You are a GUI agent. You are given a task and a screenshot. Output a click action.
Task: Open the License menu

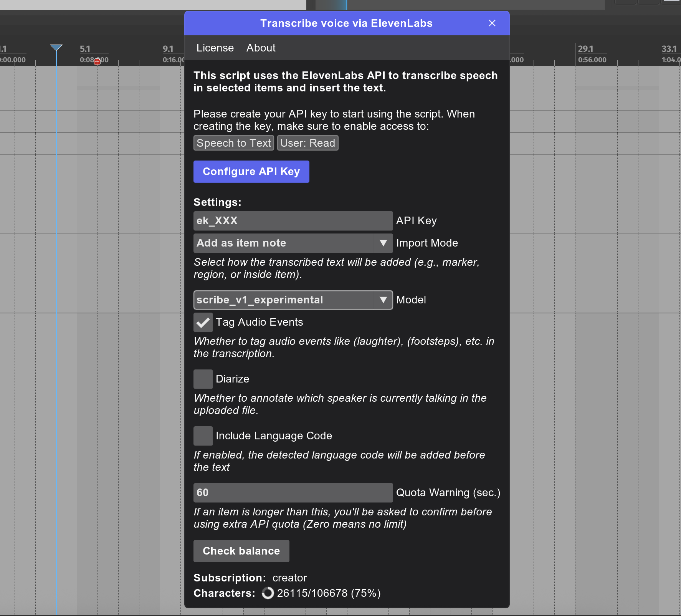click(215, 48)
